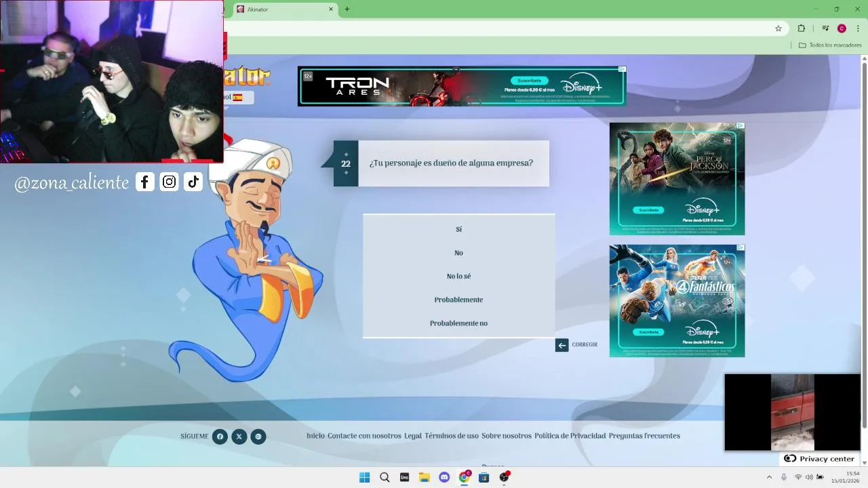Open the third social icon next to SÍGUEME
868x488 pixels.
coord(258,436)
